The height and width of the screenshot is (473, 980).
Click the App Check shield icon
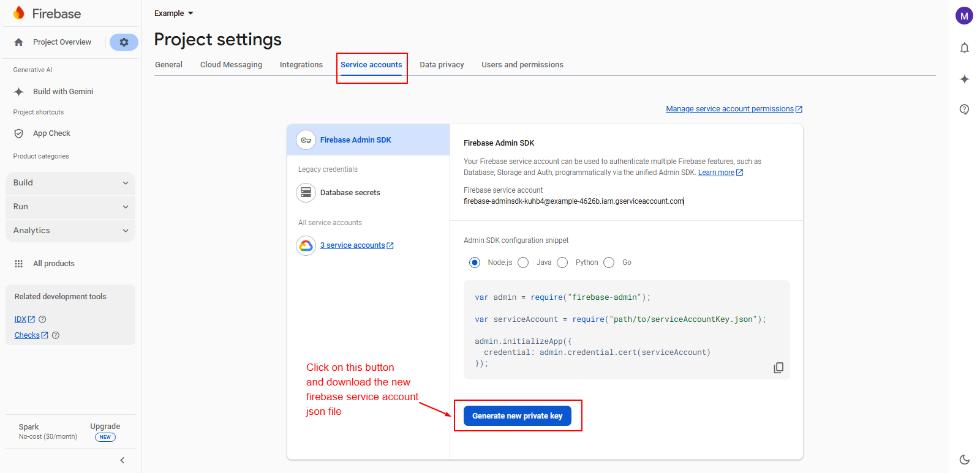tap(19, 133)
